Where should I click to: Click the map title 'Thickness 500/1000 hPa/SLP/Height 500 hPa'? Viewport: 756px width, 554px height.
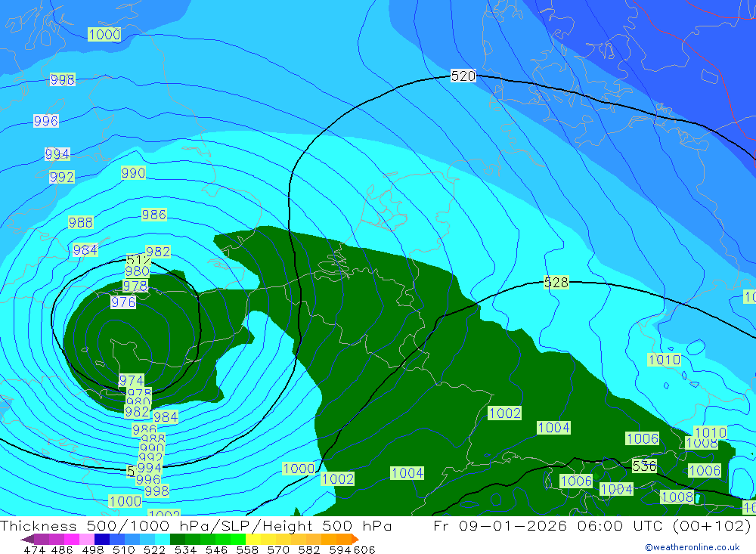pyautogui.click(x=196, y=525)
